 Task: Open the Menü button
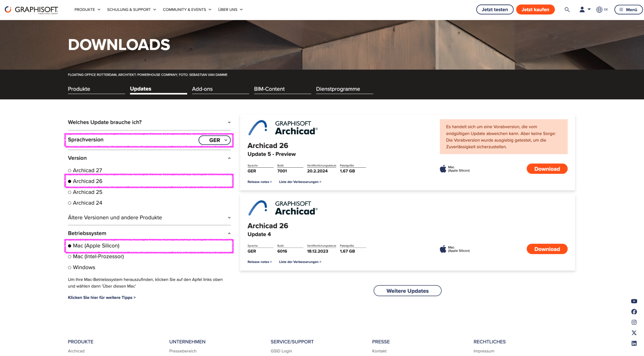(x=628, y=10)
